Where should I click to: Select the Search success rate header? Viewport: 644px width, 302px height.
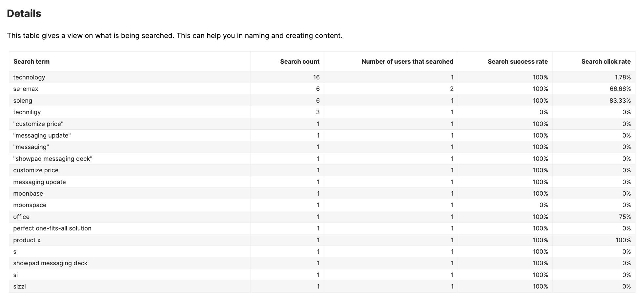pyautogui.click(x=517, y=62)
